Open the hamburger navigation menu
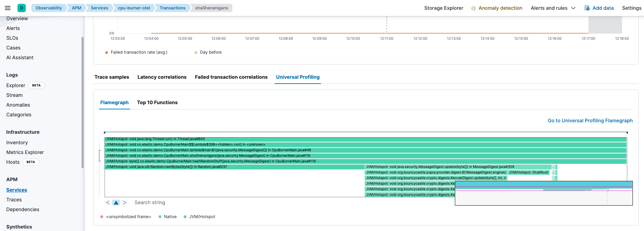Screen dimensions: 644x231 (8, 8)
